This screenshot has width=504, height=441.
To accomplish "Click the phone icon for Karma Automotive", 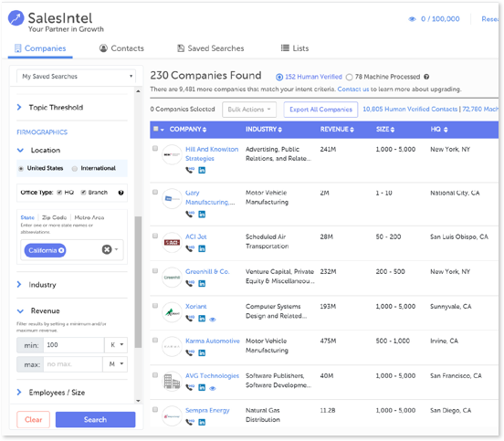I will (x=190, y=353).
